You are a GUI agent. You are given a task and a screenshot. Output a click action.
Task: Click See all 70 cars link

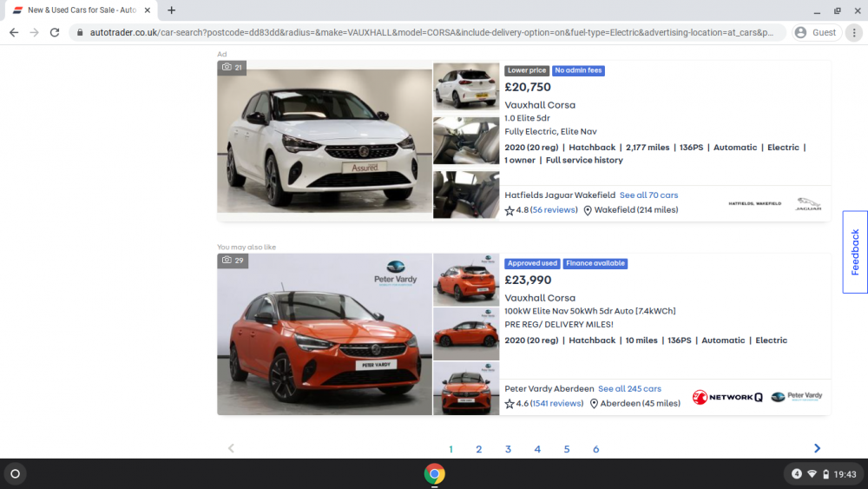648,195
